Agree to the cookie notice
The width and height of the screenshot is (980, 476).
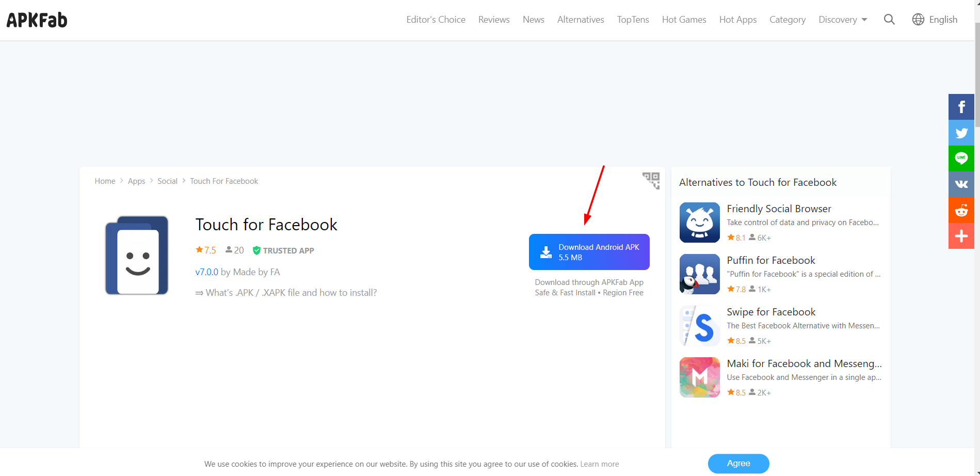pos(738,464)
